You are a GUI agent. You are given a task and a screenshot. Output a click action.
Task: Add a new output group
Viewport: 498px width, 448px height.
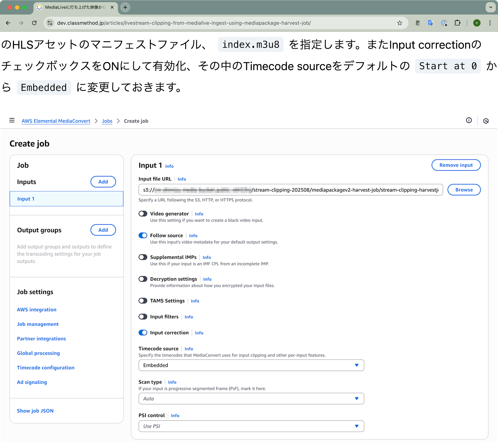tap(103, 230)
